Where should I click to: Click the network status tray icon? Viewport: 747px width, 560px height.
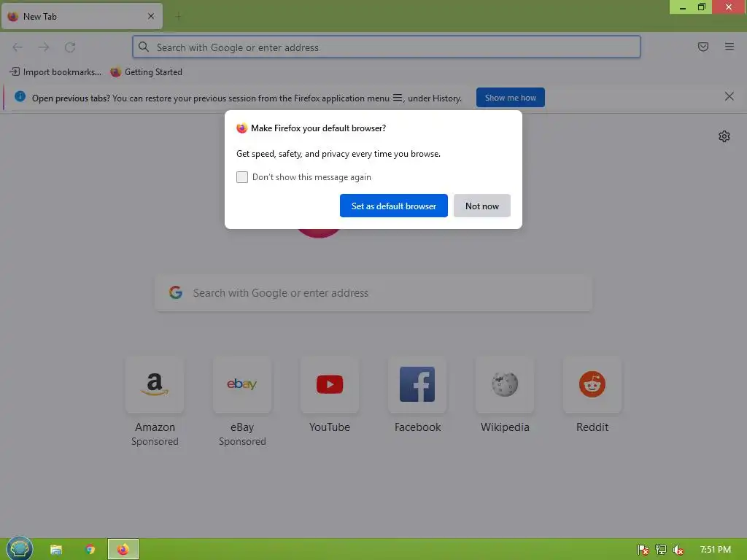click(661, 550)
